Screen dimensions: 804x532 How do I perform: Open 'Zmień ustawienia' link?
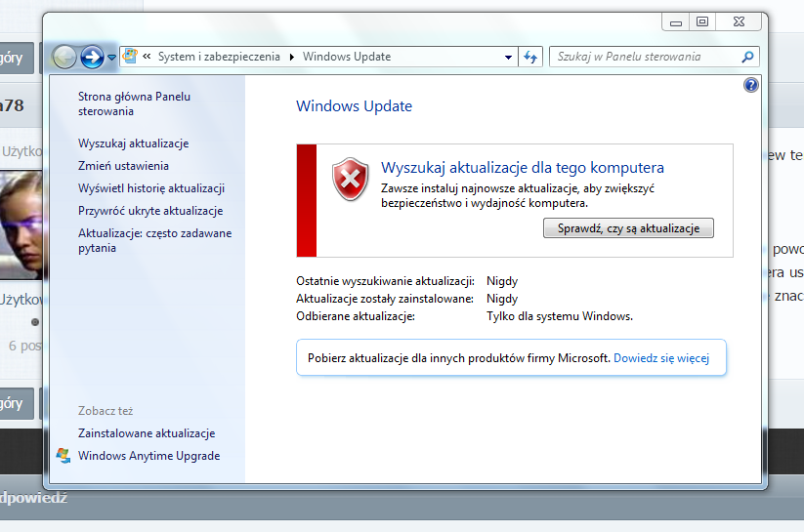click(123, 166)
